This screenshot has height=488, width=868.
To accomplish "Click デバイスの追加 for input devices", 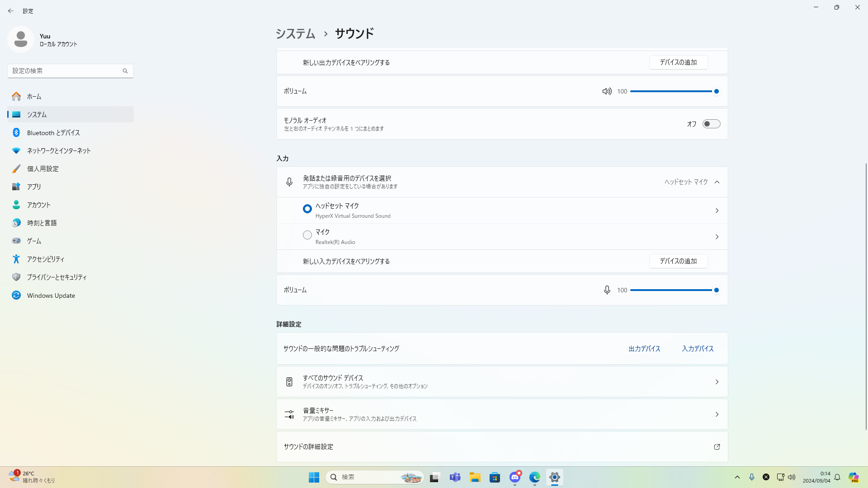I will pos(678,261).
